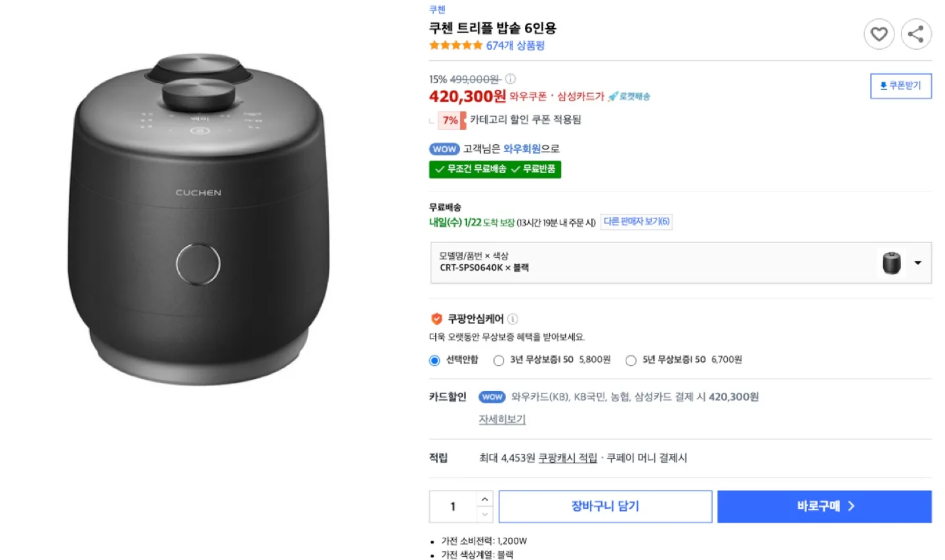Click the 자세히보기 card discount link

click(x=501, y=419)
